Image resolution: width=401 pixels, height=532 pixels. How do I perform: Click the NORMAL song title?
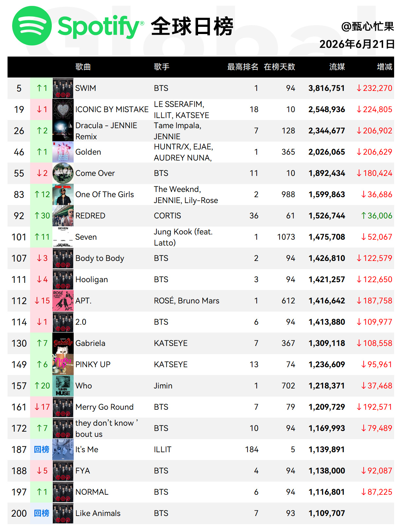tap(92, 492)
